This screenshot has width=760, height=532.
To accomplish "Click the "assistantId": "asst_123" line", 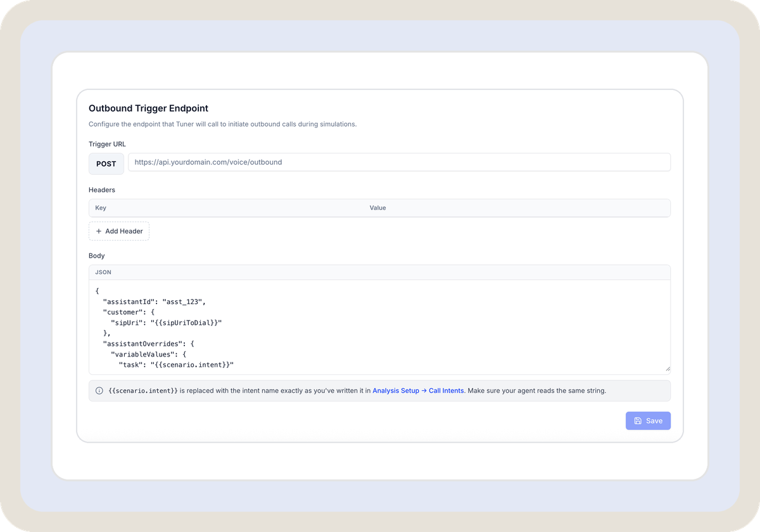I will coord(155,301).
